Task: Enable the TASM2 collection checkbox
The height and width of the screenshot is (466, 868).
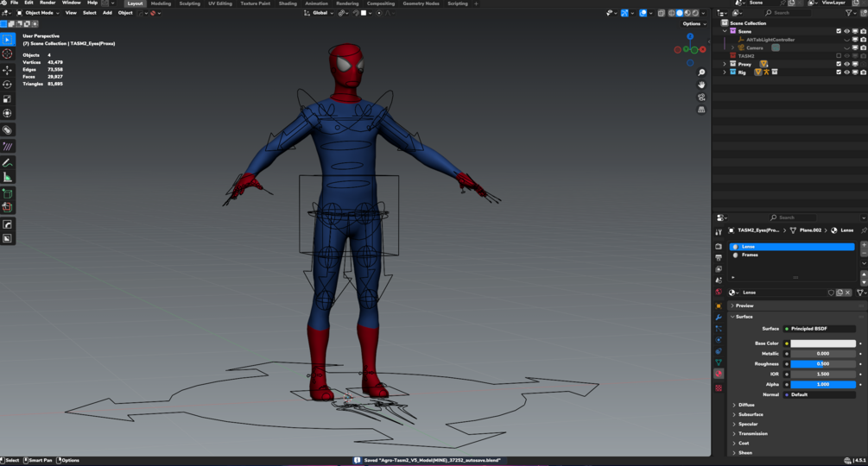Action: (x=839, y=56)
